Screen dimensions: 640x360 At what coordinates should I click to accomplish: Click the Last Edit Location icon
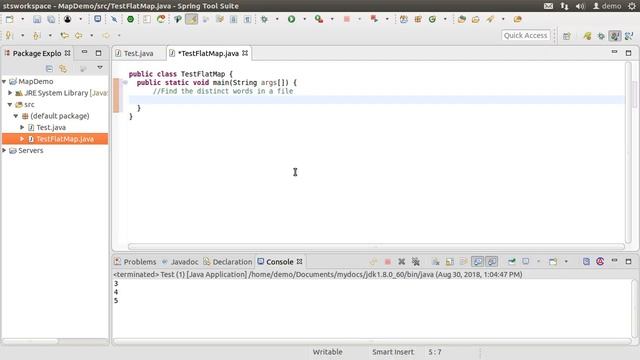[64, 36]
